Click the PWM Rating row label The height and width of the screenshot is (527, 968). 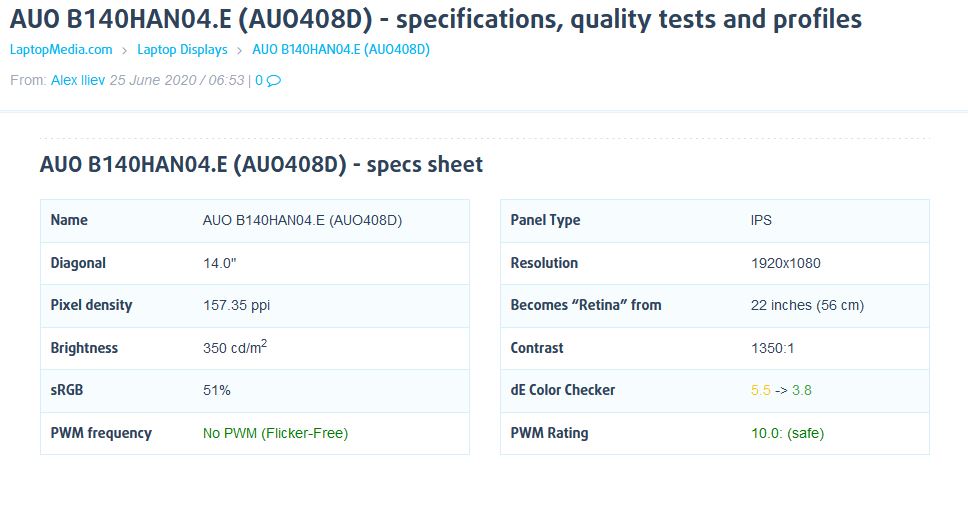click(549, 433)
